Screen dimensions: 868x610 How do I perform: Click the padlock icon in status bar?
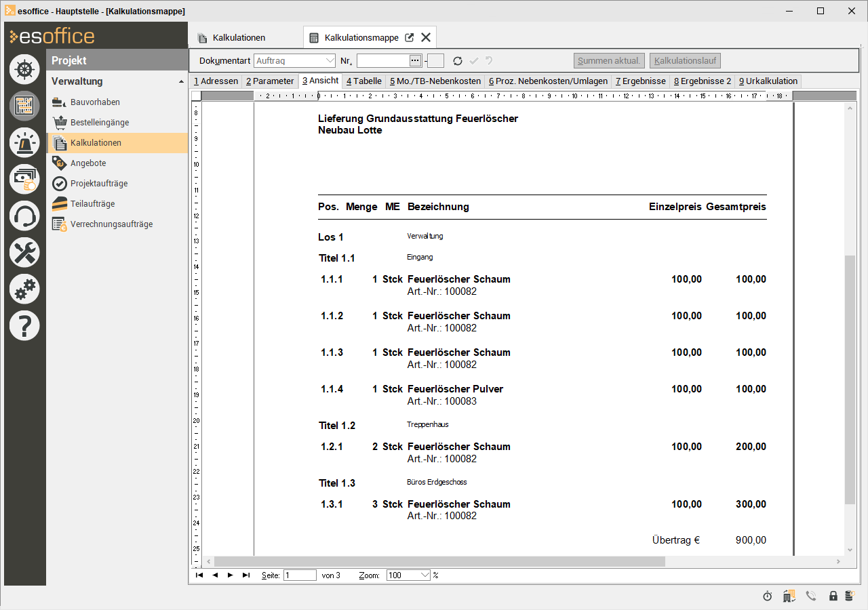click(x=833, y=596)
